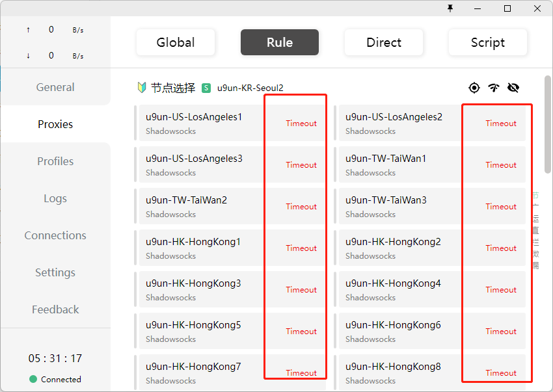
Task: Click the locate current proxy target icon
Action: pos(474,87)
